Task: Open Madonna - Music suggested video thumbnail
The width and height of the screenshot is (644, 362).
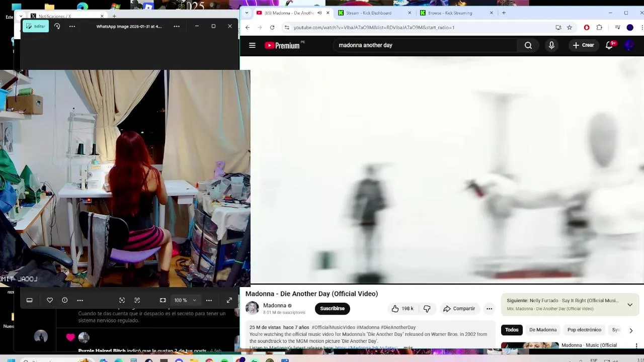Action: coord(530,346)
